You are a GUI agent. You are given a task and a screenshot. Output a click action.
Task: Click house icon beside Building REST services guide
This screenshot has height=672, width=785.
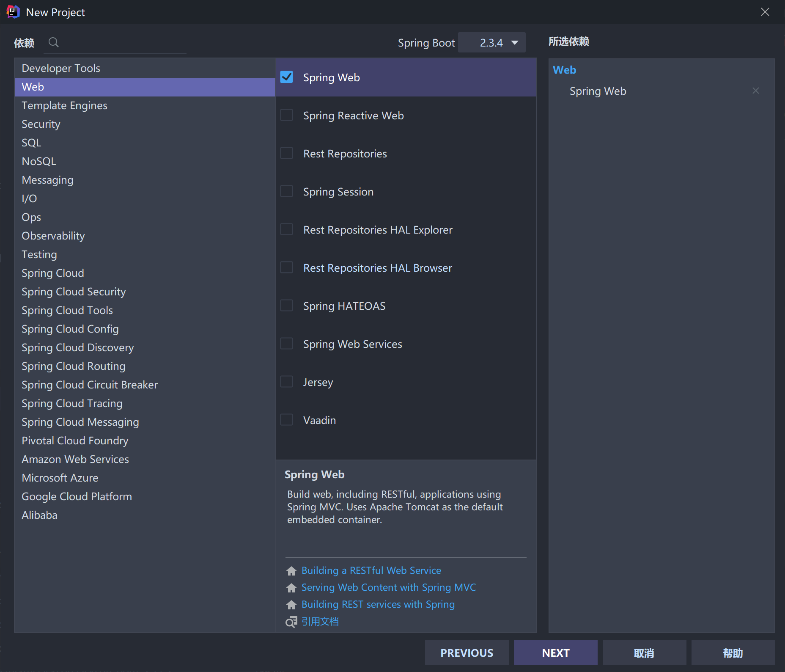tap(291, 605)
